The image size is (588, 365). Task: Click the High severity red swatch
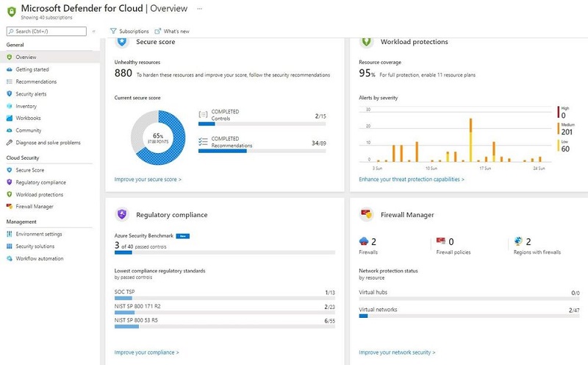(x=559, y=113)
